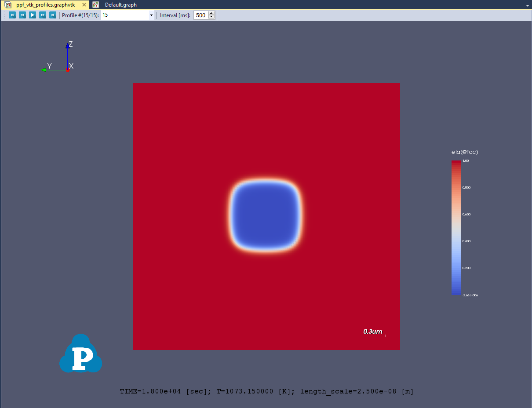The image size is (532, 408).
Task: Switch to the Default.graph tab
Action: tap(120, 5)
